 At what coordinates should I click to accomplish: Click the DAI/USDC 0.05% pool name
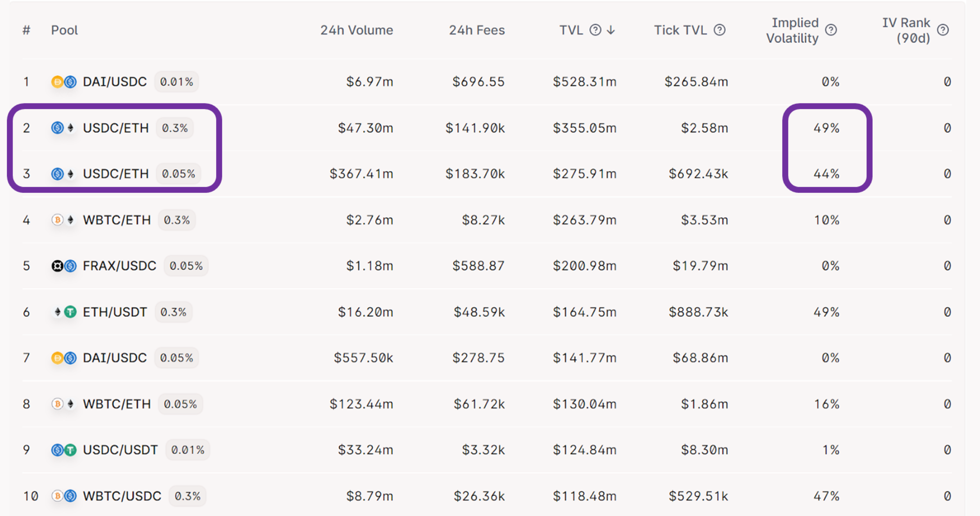click(x=115, y=358)
